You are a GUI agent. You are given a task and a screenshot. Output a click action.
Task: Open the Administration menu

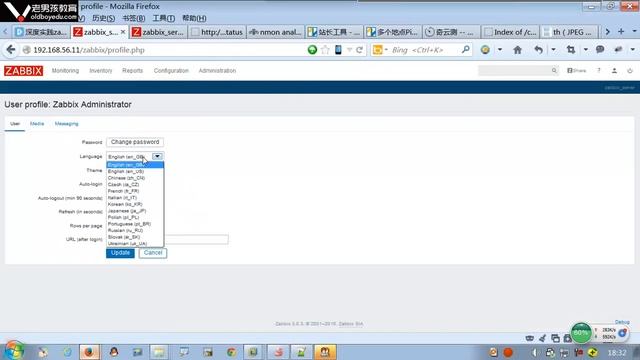click(217, 71)
